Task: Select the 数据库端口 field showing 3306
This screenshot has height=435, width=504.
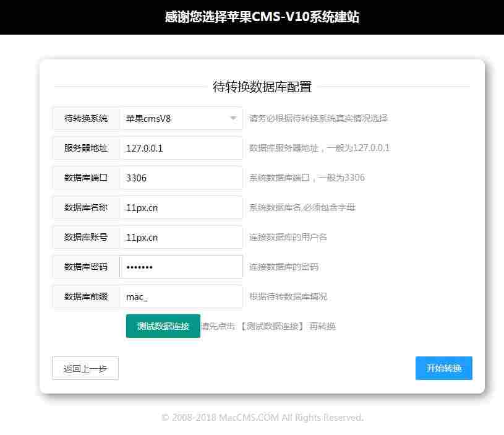Action: pos(181,178)
